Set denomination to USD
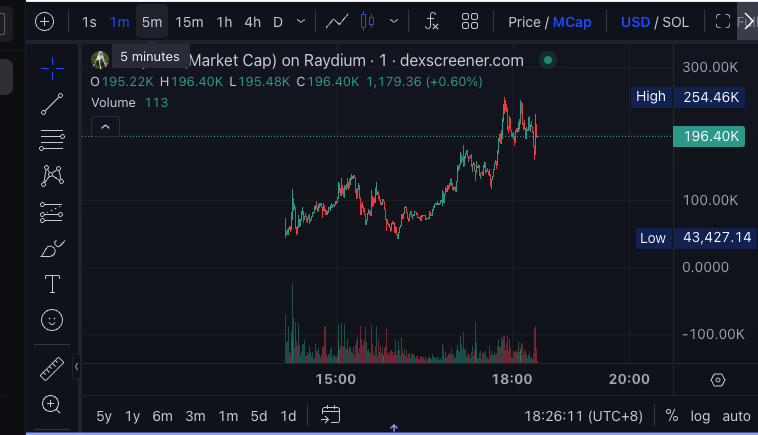Viewport: 758px width, 435px height. point(635,22)
